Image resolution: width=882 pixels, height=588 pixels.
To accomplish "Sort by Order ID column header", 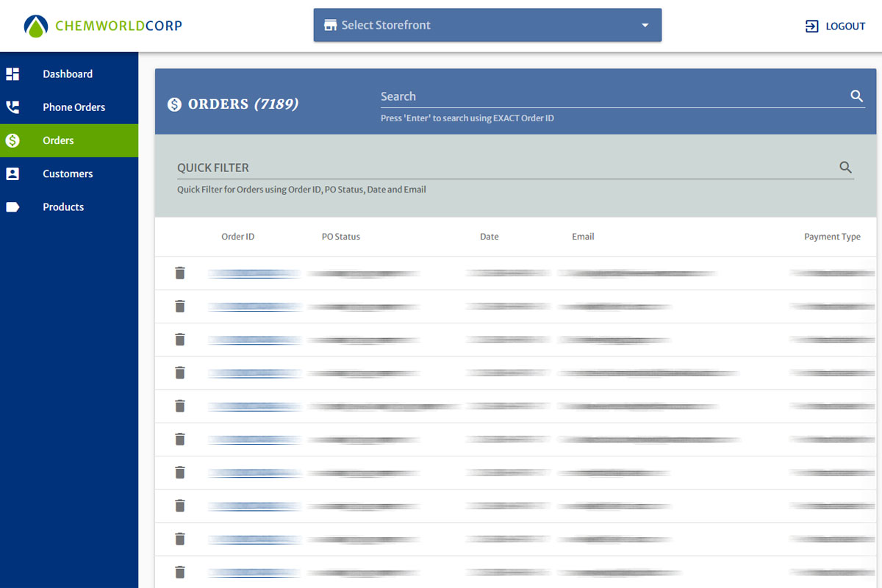I will click(238, 237).
